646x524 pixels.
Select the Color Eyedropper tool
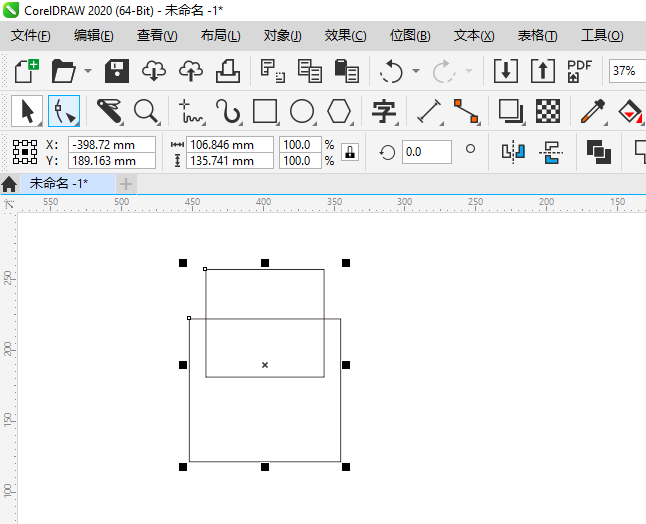pos(593,111)
